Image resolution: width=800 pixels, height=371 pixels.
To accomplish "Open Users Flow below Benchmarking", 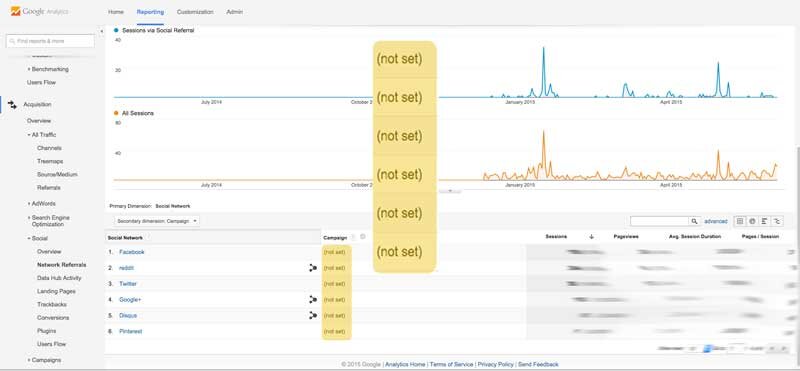I will click(x=41, y=82).
